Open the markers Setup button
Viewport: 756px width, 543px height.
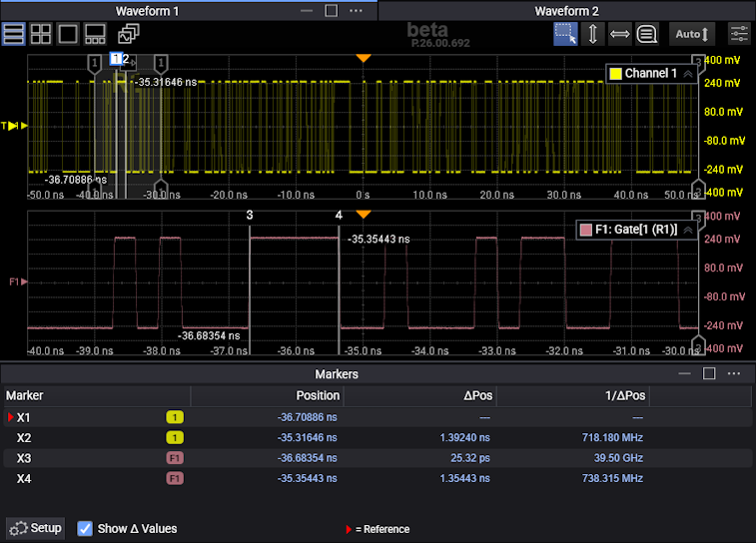pos(36,528)
